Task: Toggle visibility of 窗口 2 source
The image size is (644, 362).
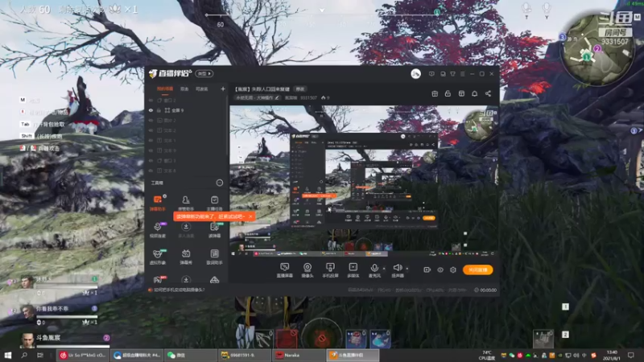Action: (x=151, y=100)
